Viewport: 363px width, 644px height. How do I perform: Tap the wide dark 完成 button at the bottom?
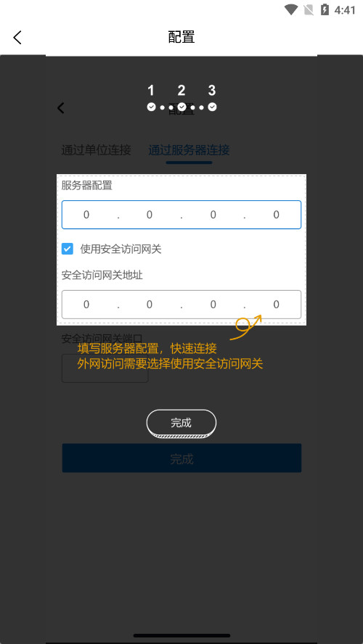point(181,458)
